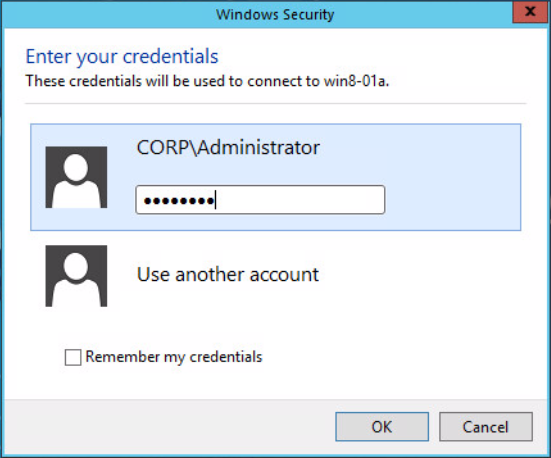Click the CORP\Administrator user avatar icon

[76, 177]
